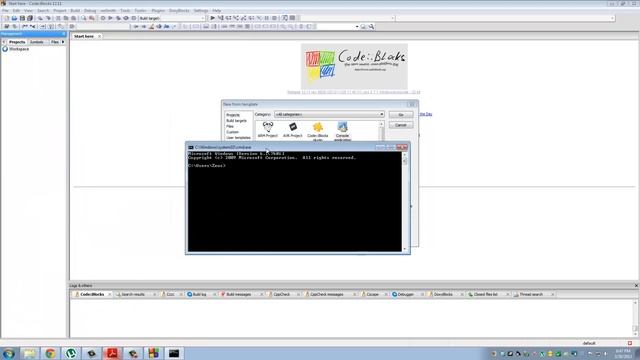Viewport: 640px width, 360px height.
Task: Open Google Chrome from the taskbar
Action: tap(50, 353)
